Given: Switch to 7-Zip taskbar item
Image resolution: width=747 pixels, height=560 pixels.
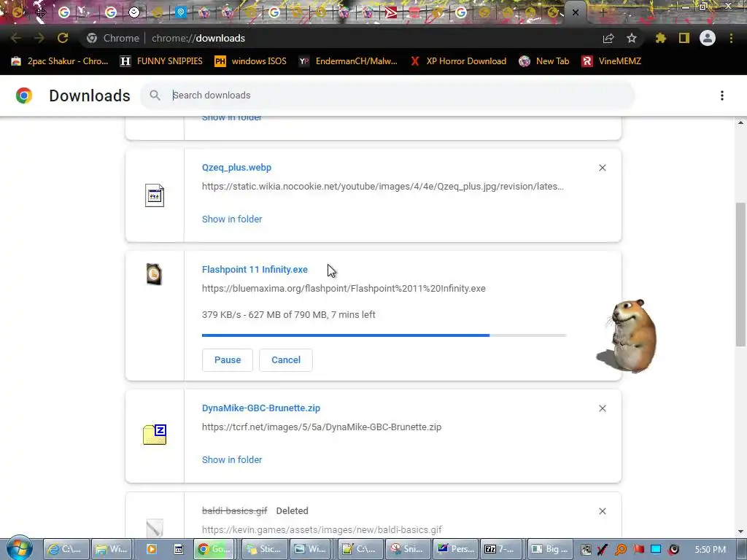Looking at the screenshot, I should [x=502, y=549].
